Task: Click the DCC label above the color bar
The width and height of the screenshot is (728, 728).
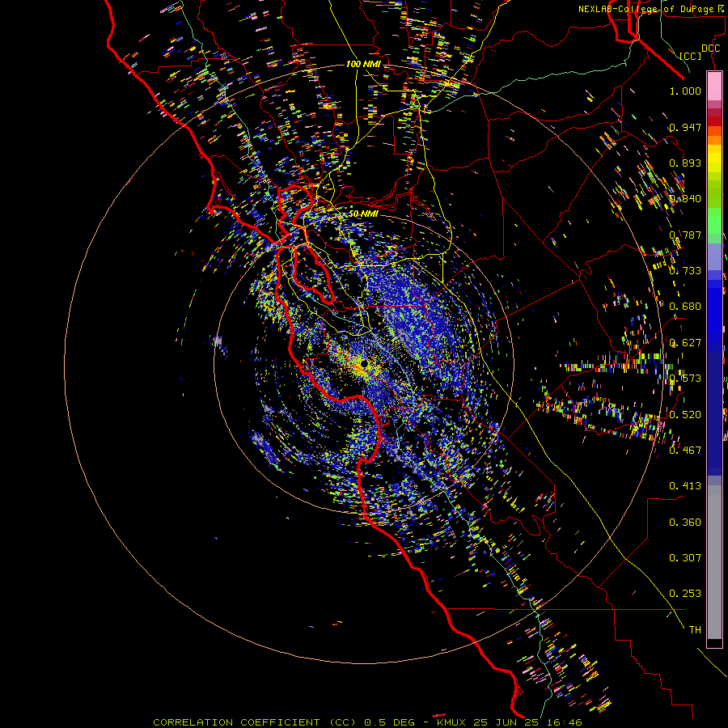Action: (x=710, y=49)
